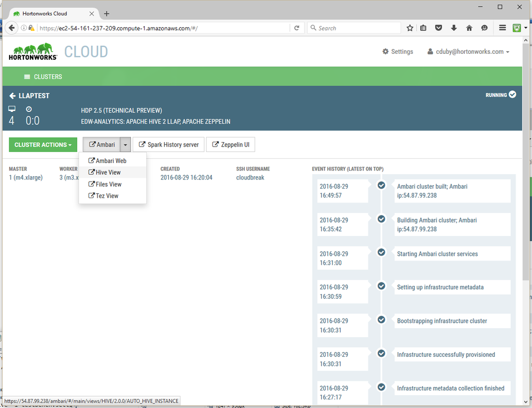
Task: Click the Pocket icon in browser toolbar
Action: point(438,28)
